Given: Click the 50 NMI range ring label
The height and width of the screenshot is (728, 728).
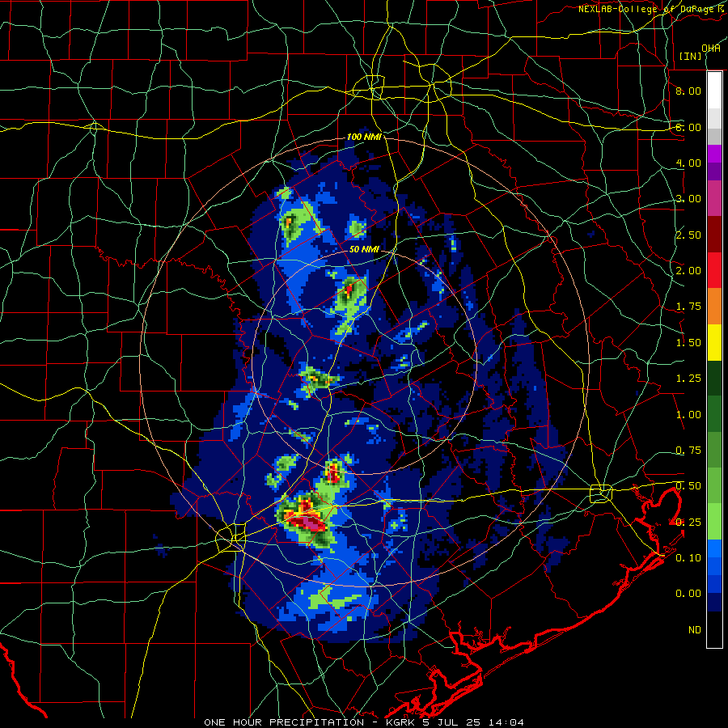Looking at the screenshot, I should pyautogui.click(x=364, y=249).
